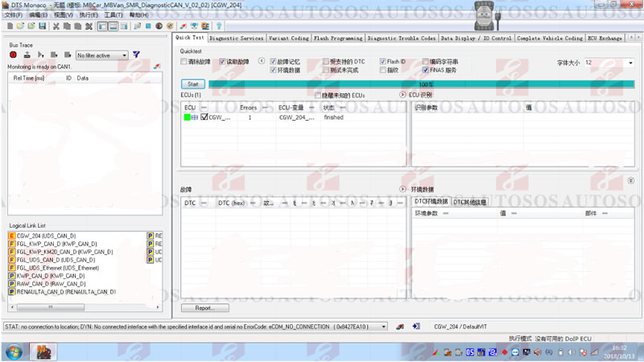Enable the 隐藏未知的 ECUs checkbox

(x=317, y=95)
